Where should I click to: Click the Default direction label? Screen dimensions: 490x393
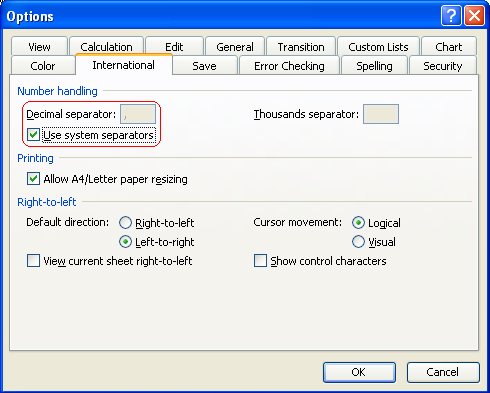tap(68, 222)
